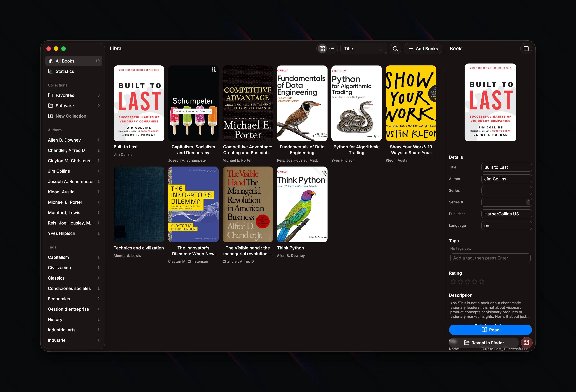Image resolution: width=576 pixels, height=392 pixels.
Task: Click the New Collection plus-folder icon
Action: click(x=51, y=116)
